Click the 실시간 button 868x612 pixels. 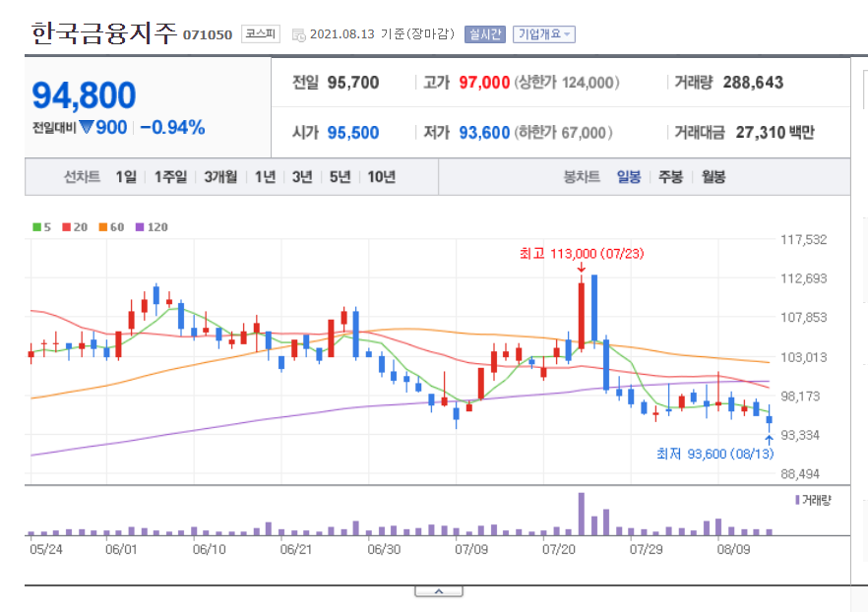(x=485, y=34)
